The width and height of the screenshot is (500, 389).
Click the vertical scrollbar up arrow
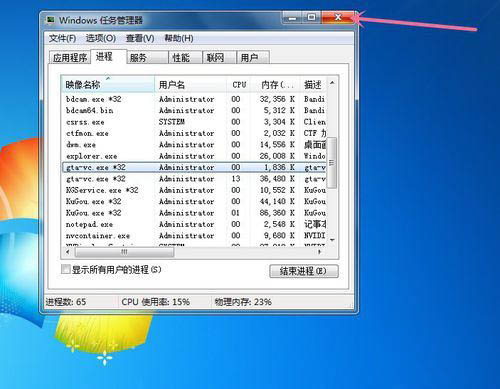point(332,82)
